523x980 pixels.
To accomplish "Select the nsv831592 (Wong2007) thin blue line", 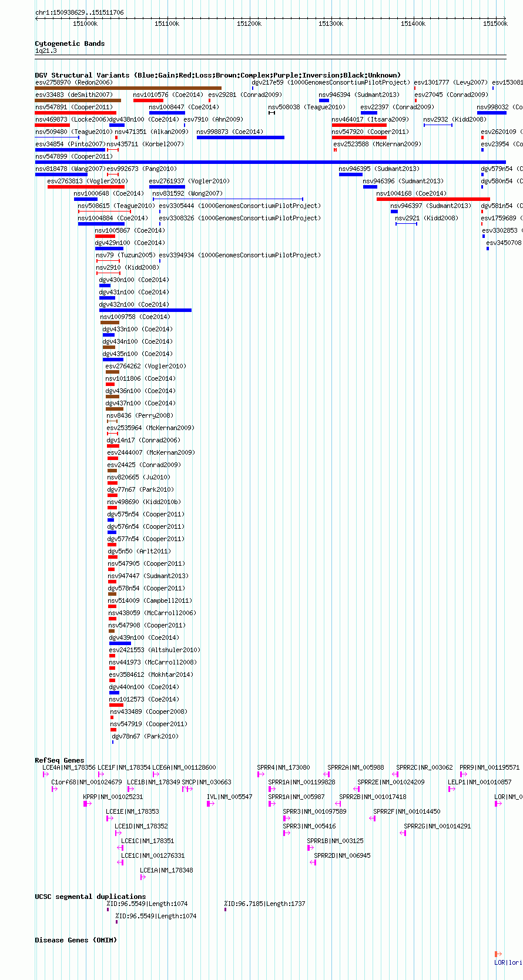I will pyautogui.click(x=228, y=199).
